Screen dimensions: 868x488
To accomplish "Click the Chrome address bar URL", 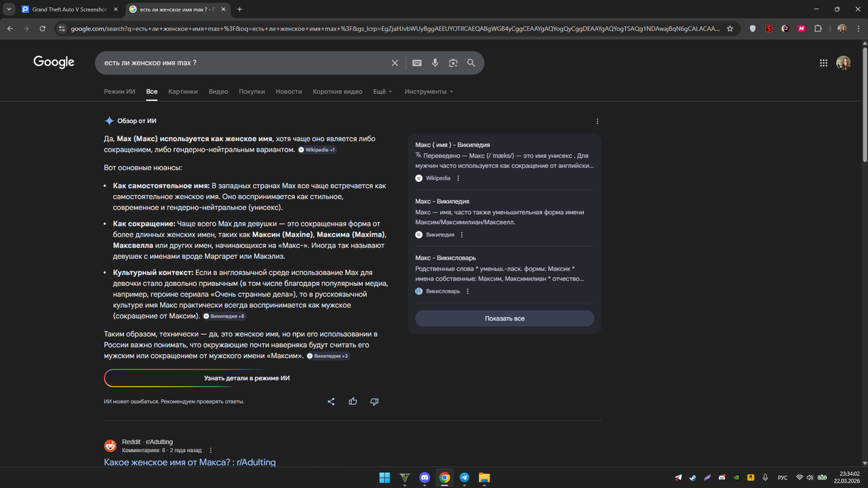I will coord(395,28).
